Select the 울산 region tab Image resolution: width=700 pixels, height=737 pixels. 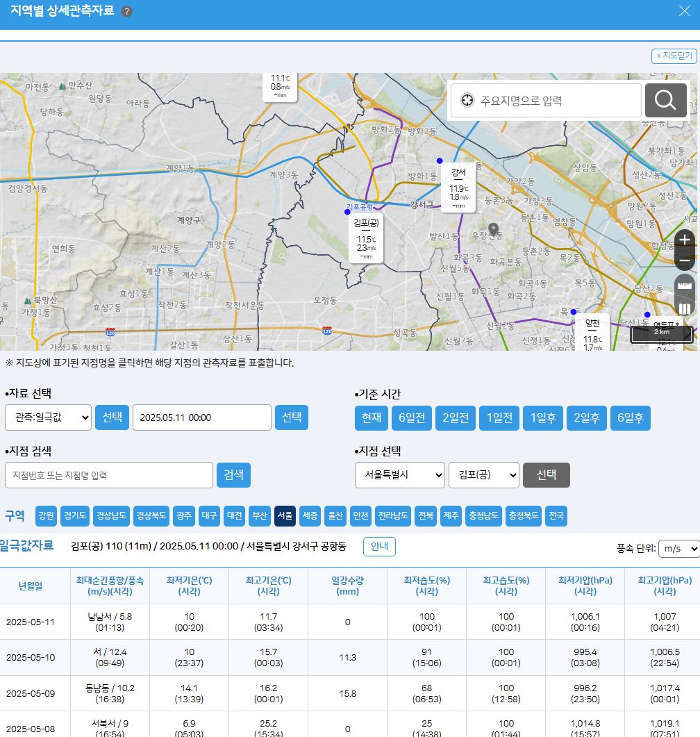coord(335,515)
